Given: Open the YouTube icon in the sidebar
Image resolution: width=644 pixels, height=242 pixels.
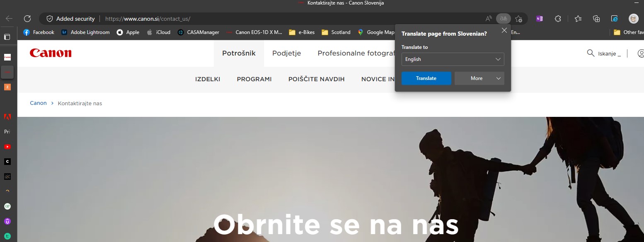Looking at the screenshot, I should click(x=7, y=146).
